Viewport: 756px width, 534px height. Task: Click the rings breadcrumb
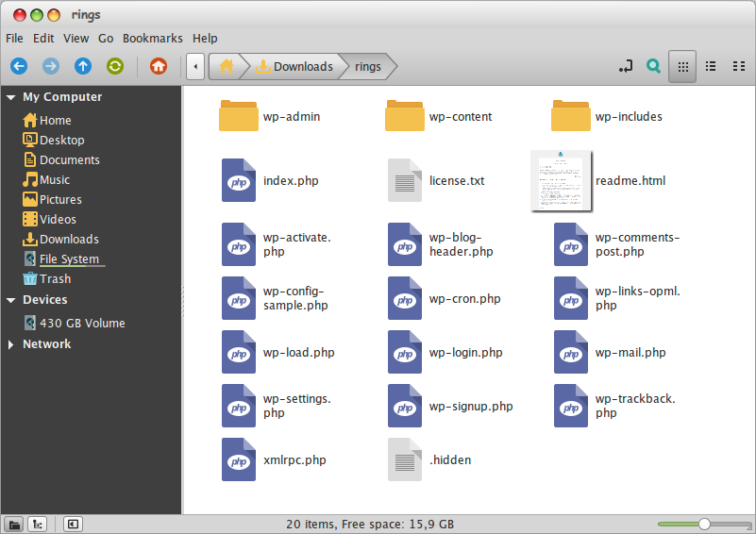(368, 66)
